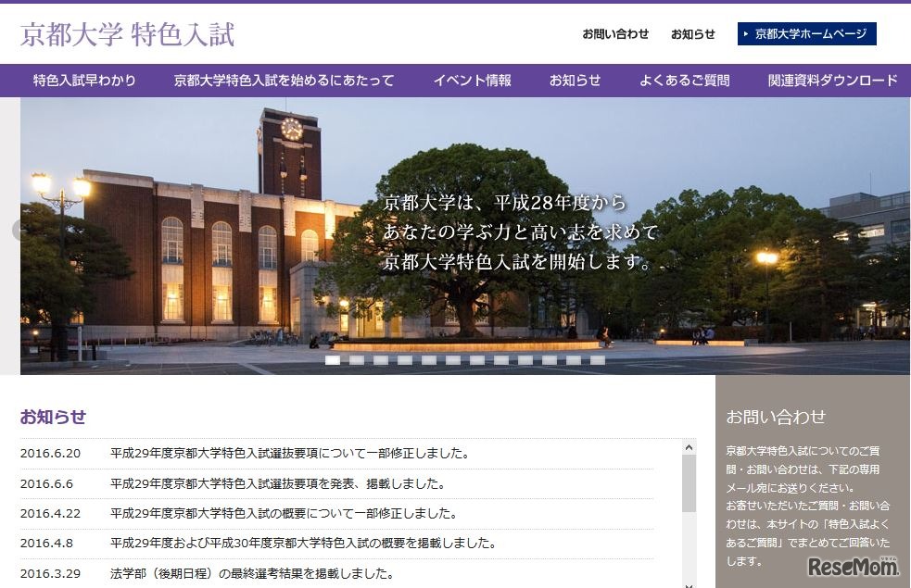Open お知らせ link in top header

coord(692,34)
